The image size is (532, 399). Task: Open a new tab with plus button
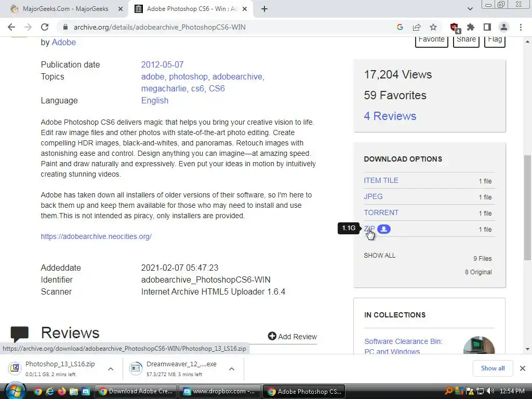pos(264,9)
